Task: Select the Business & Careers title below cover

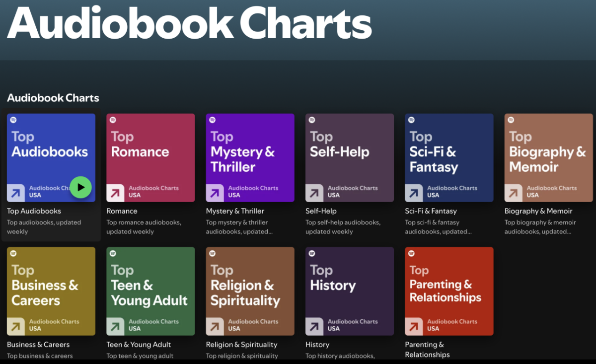Action: coord(38,345)
